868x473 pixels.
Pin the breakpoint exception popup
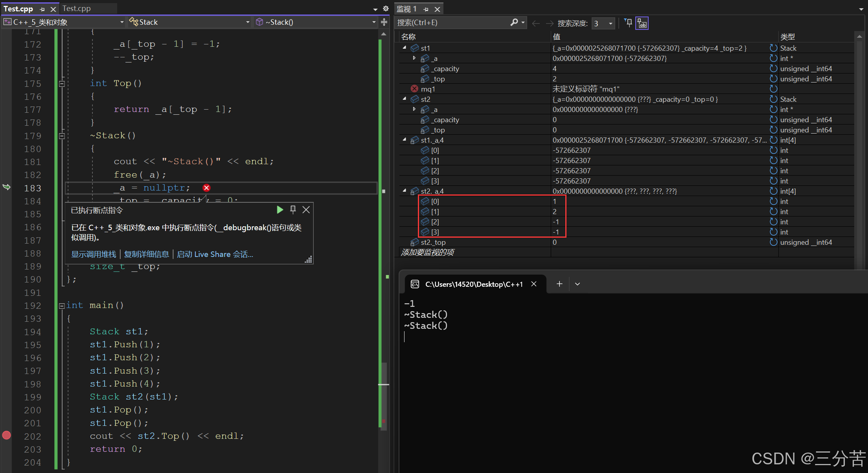click(293, 210)
